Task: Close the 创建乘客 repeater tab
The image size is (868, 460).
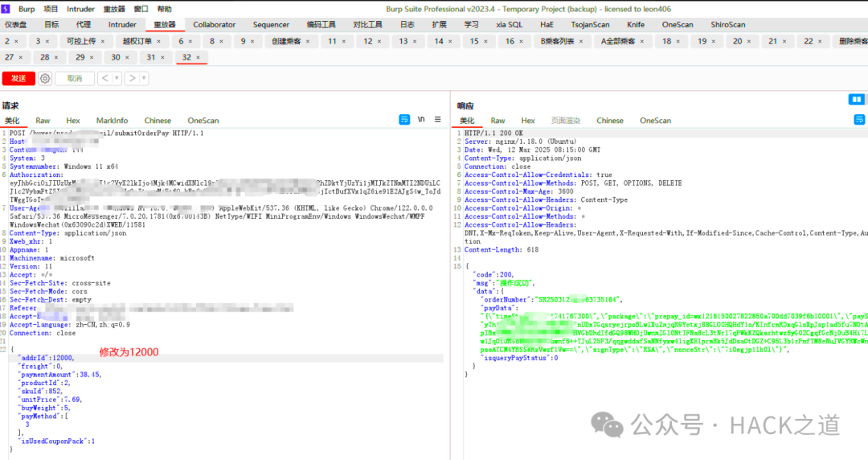Action: (x=308, y=42)
